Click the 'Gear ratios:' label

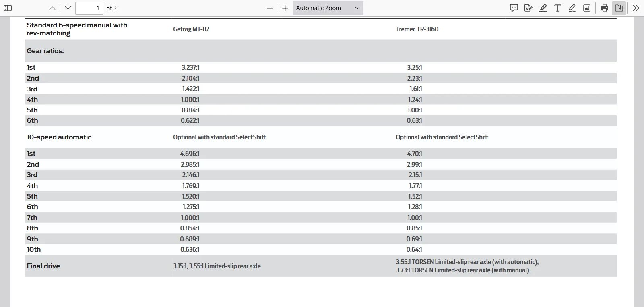tap(45, 51)
